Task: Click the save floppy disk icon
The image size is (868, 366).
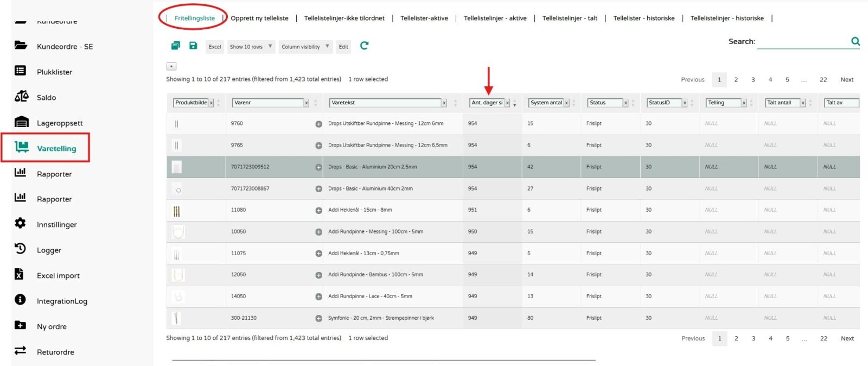Action: pyautogui.click(x=193, y=46)
